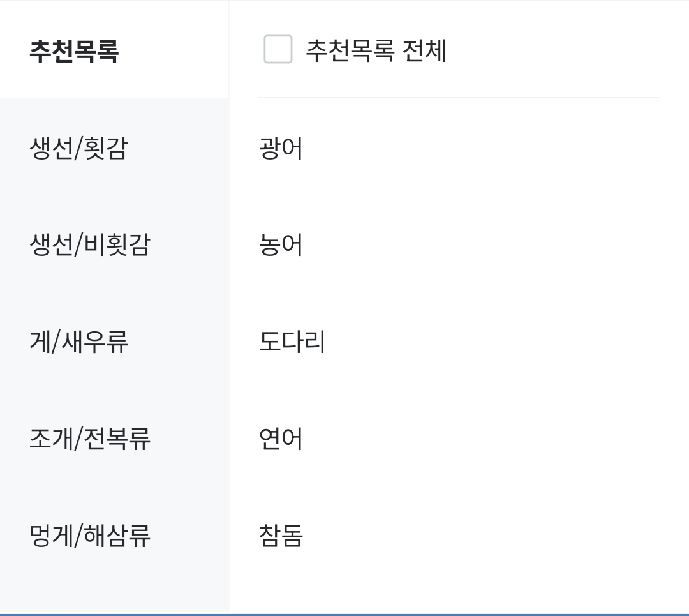Open the 게/새우류 category

click(114, 342)
